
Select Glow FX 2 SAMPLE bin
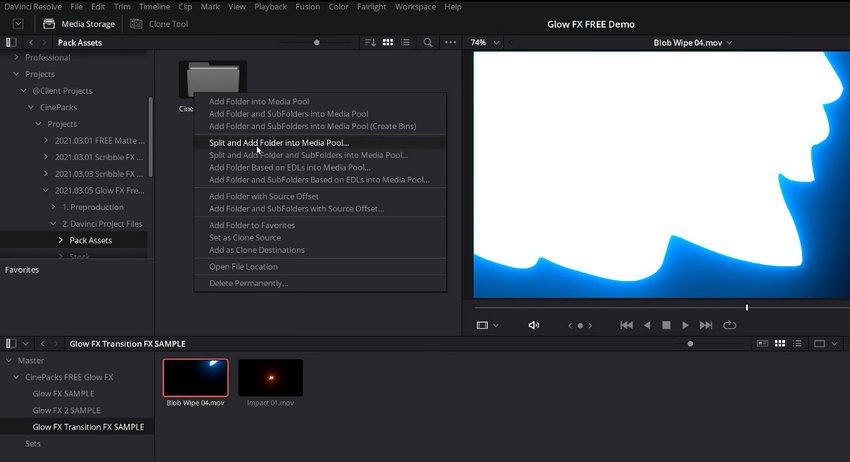coord(66,410)
